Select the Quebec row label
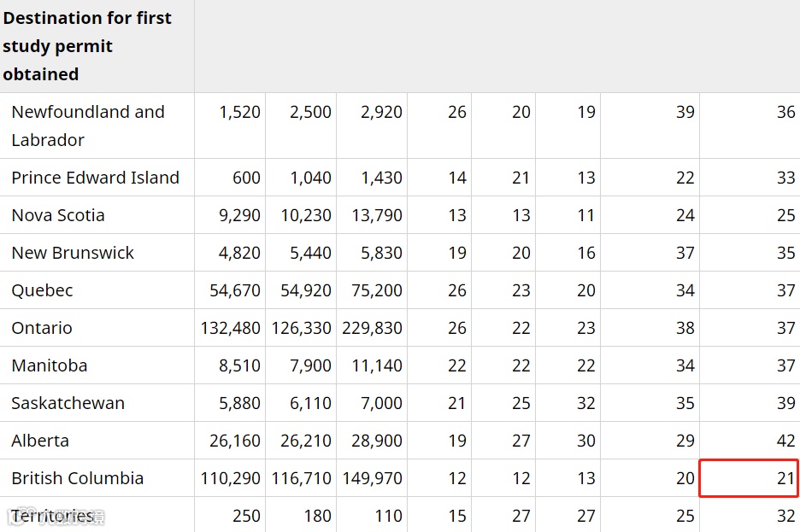Screen dimensions: 800x532 tap(42, 290)
